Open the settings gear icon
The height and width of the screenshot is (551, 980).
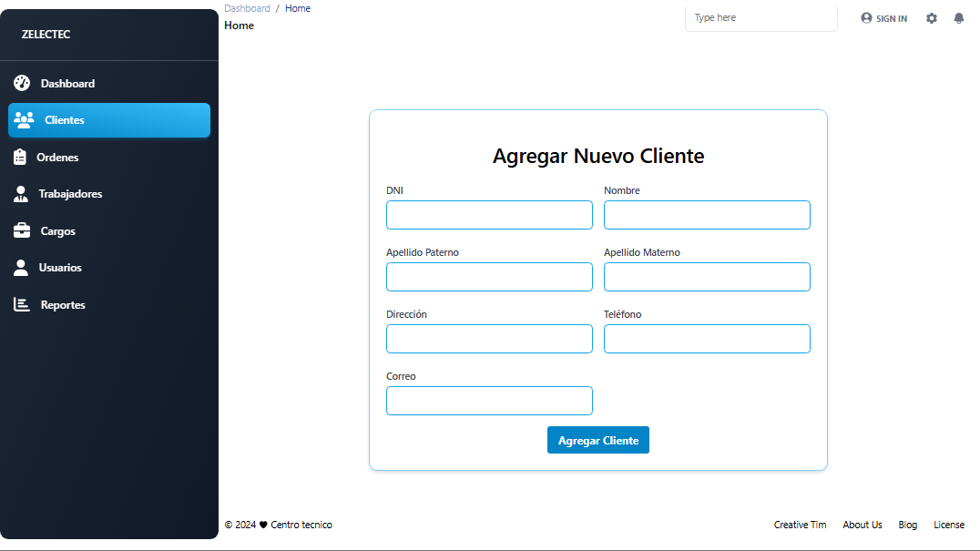tap(931, 18)
